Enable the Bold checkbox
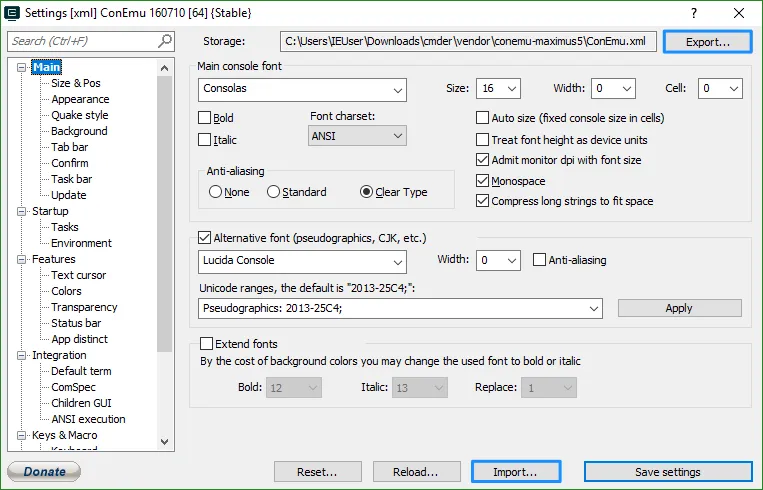This screenshot has height=490, width=763. pyautogui.click(x=205, y=118)
